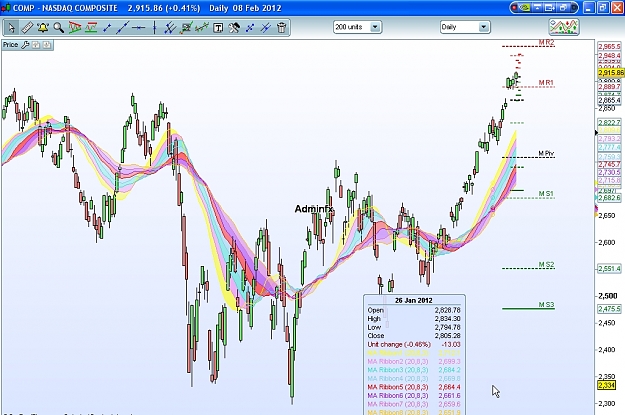Click the chart trading order tool icon

coord(186,28)
